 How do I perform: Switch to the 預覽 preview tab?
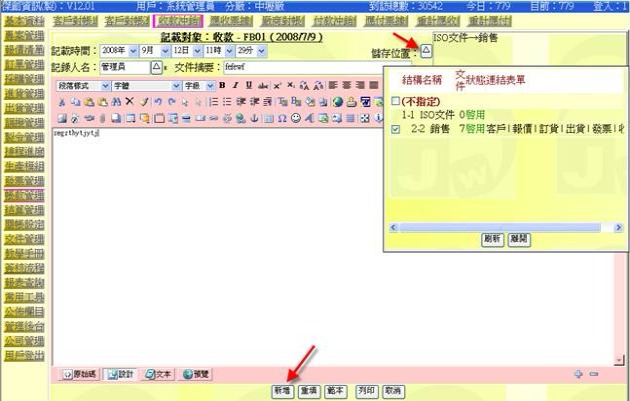coord(196,374)
